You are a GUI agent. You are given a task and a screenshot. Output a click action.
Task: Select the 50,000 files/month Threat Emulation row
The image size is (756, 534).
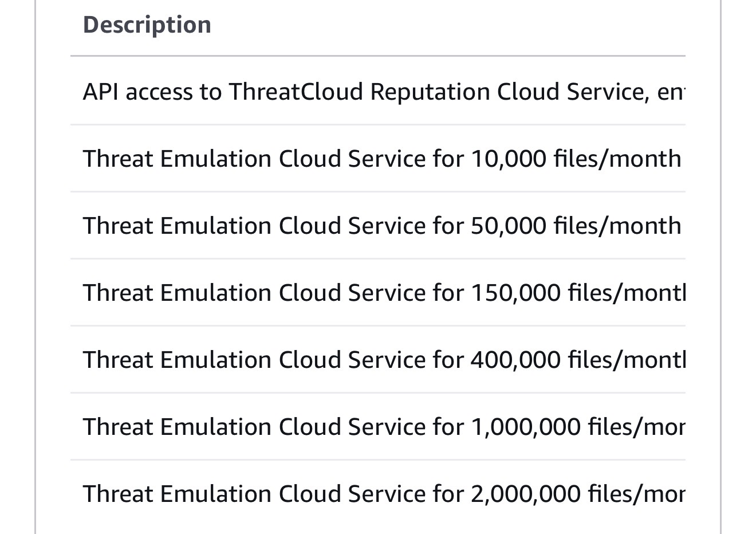click(x=378, y=226)
